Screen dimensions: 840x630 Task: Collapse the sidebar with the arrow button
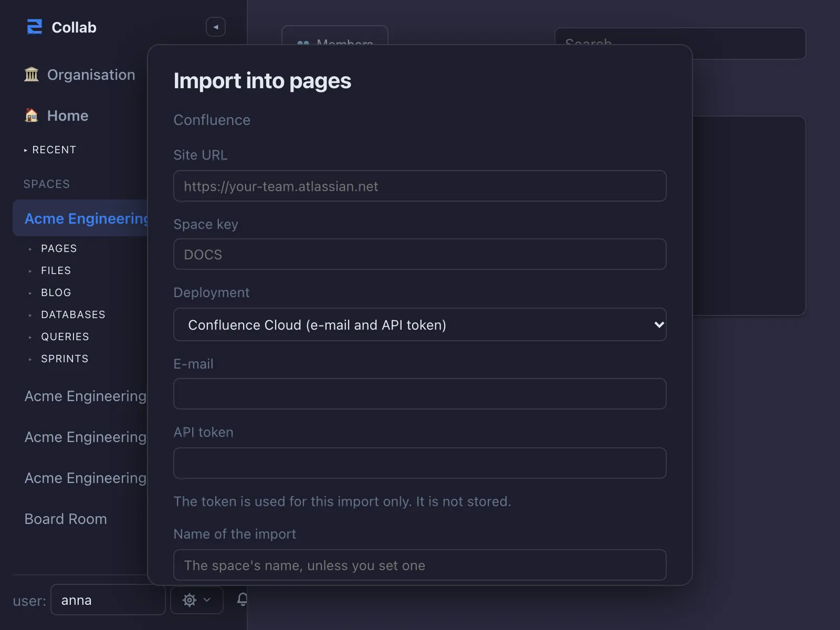pos(216,27)
